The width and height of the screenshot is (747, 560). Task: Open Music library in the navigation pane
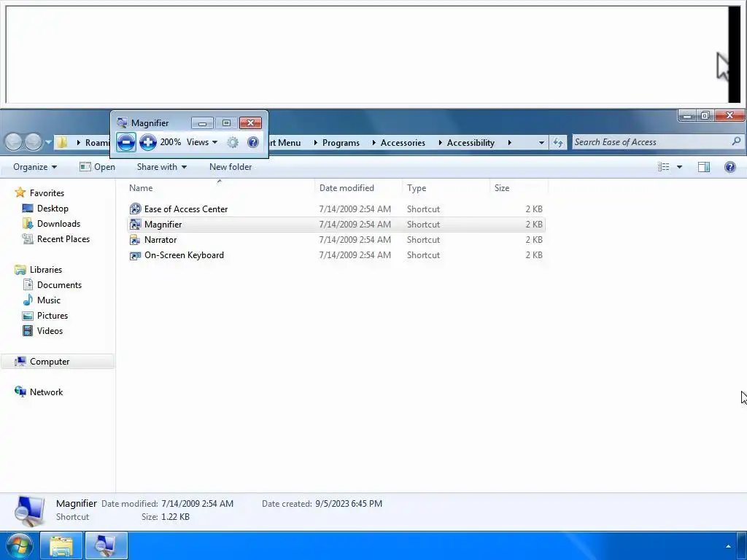point(49,300)
